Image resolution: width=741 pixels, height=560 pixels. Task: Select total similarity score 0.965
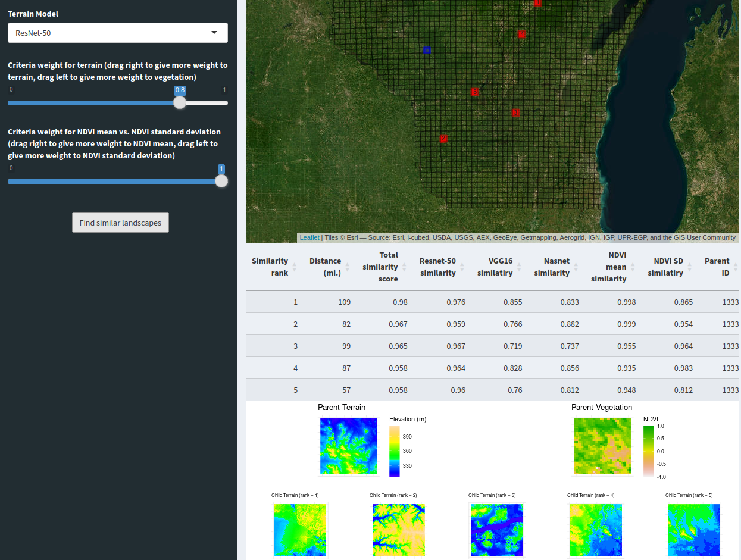tap(398, 346)
